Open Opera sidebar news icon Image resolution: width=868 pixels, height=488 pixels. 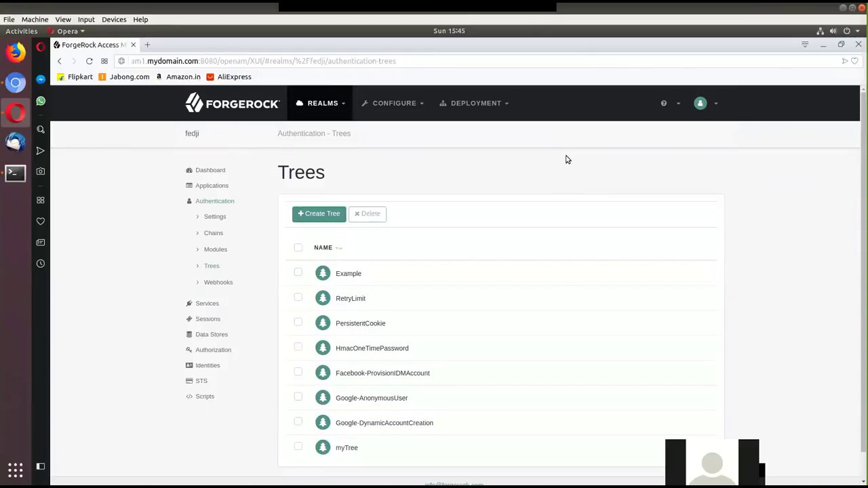pos(41,243)
